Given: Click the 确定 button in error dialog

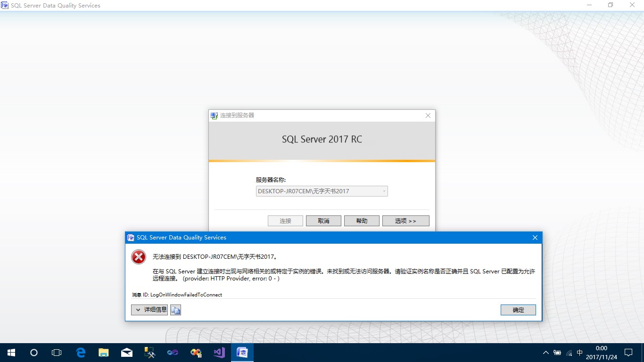Looking at the screenshot, I should coord(518,310).
